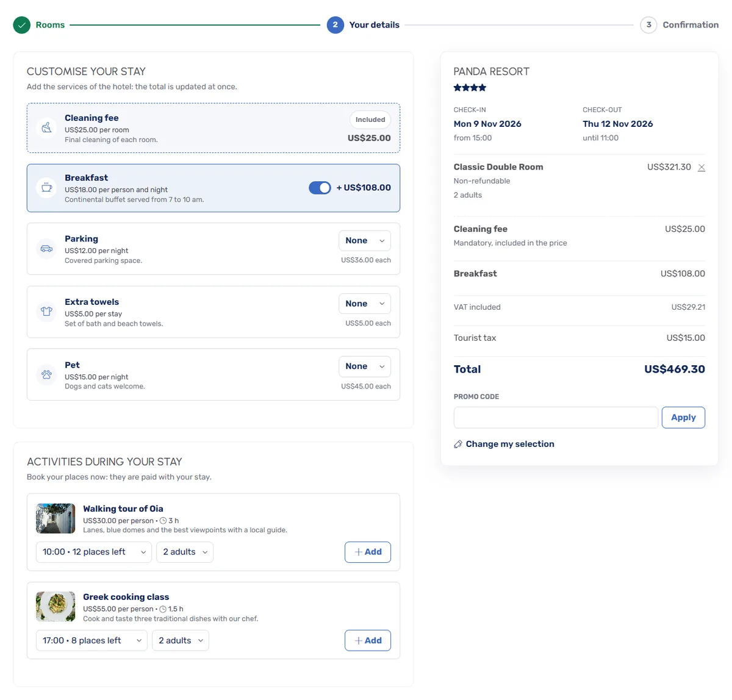
Task: Open the Pet quantity dropdown
Action: 365,366
